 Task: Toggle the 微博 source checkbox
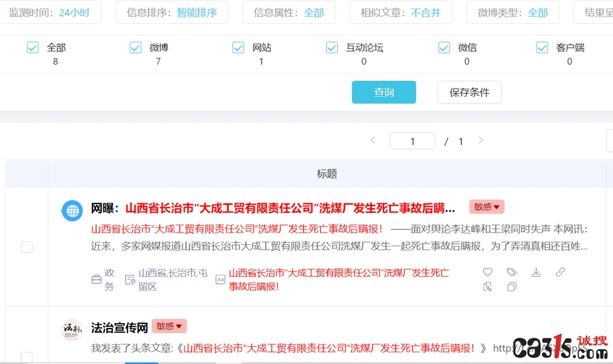tap(136, 48)
